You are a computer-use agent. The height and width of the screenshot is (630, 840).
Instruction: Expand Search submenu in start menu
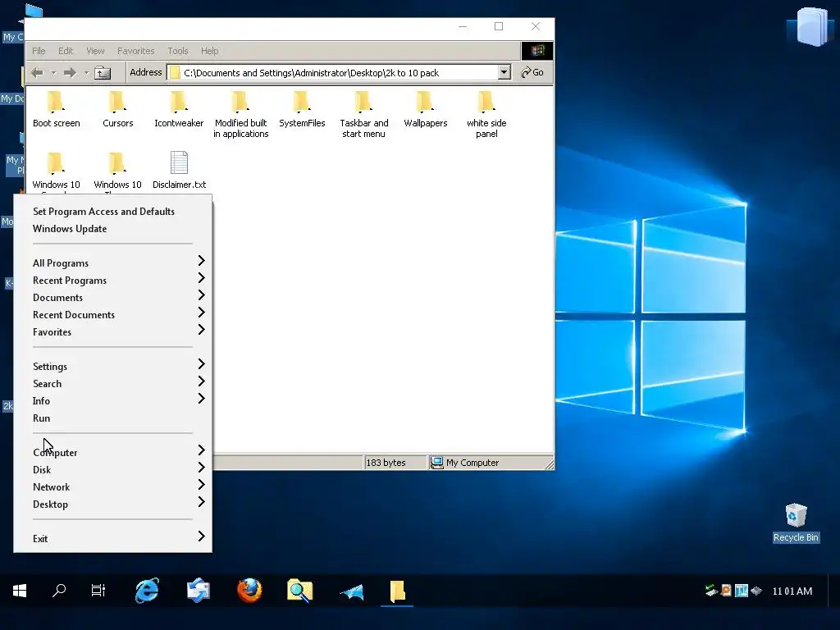pos(112,384)
